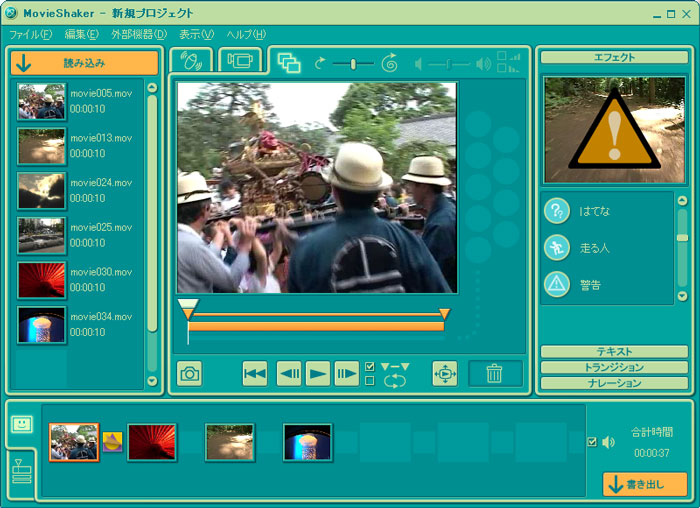Select the 走る人 running person effect

pyautogui.click(x=557, y=247)
